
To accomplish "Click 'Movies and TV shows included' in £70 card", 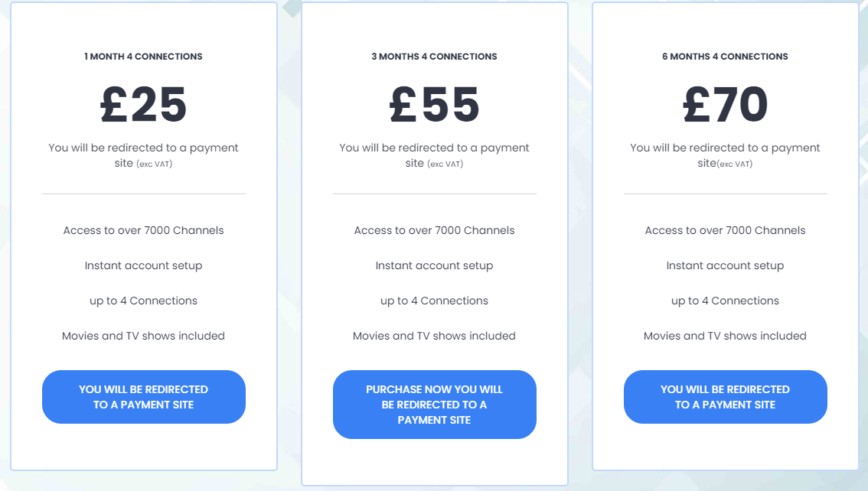I will coord(725,337).
